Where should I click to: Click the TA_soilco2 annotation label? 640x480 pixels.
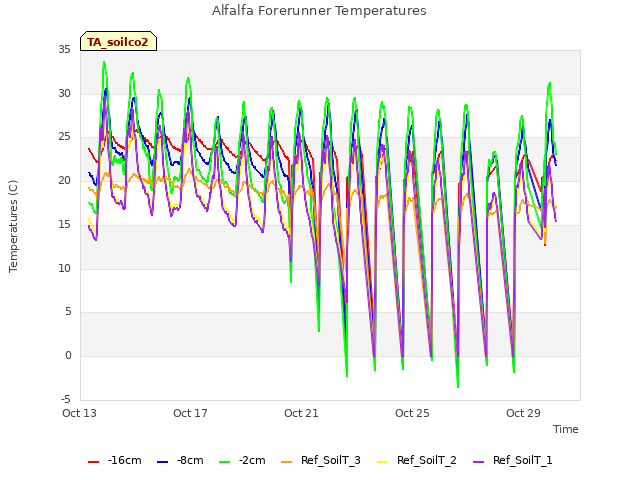click(x=118, y=41)
